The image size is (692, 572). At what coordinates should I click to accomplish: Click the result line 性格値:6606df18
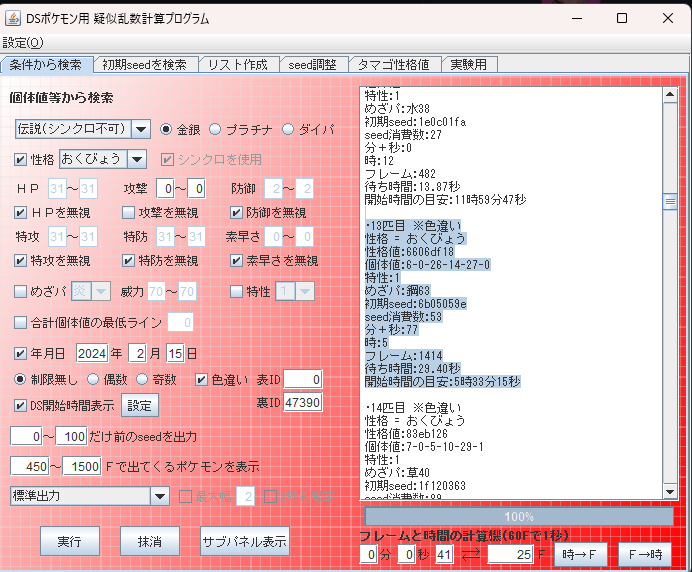[409, 252]
